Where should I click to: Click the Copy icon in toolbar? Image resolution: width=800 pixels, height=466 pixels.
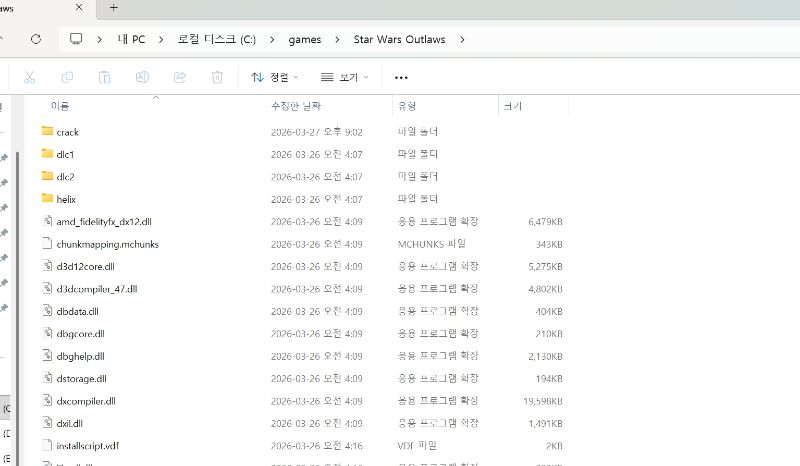pos(67,77)
